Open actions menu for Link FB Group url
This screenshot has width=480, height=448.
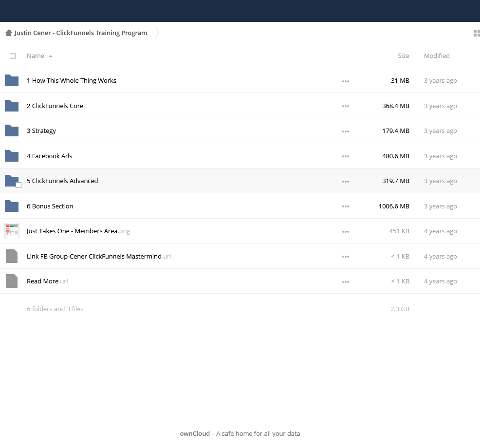tap(346, 257)
